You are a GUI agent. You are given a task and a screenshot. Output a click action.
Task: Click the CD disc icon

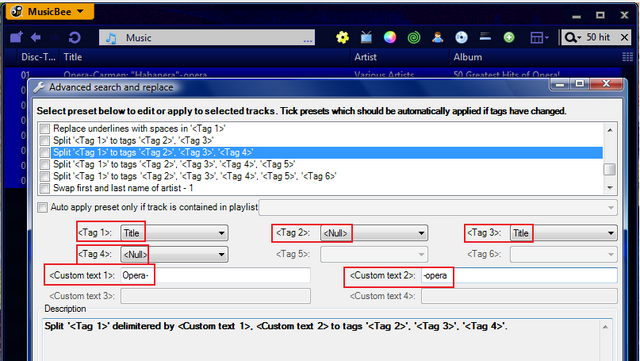[461, 38]
